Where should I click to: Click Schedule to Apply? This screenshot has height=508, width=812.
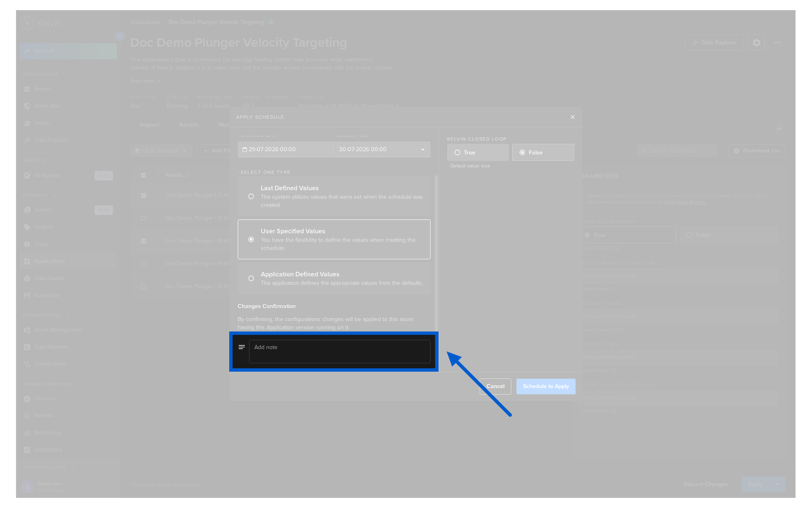(546, 387)
